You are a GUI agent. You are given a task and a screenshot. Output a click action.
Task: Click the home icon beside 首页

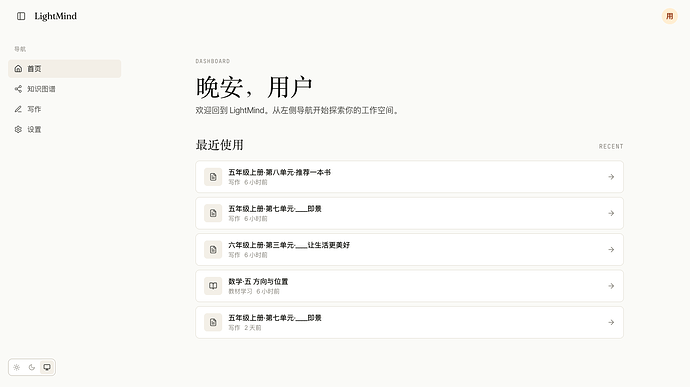(18, 69)
